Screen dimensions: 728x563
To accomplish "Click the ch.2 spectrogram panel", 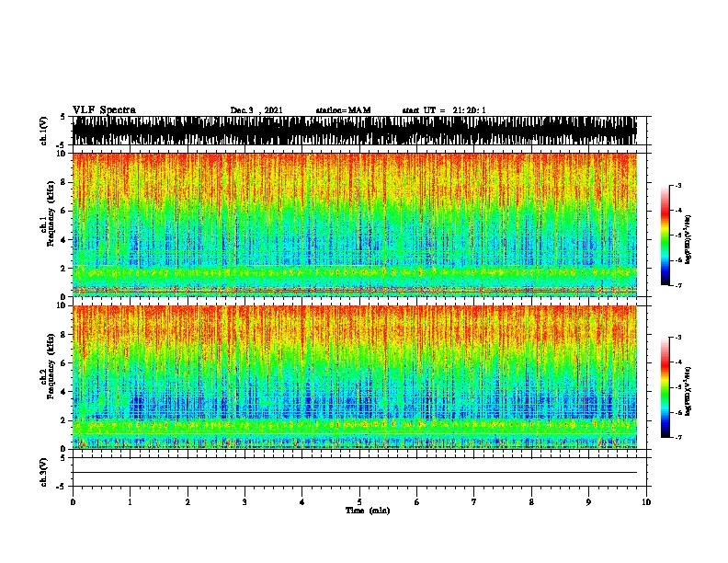I will pos(355,377).
